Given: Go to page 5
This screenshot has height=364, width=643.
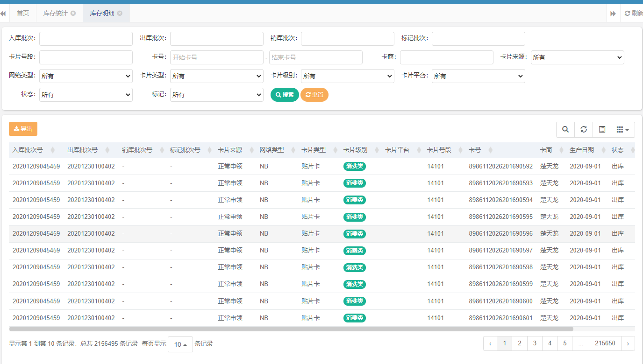Looking at the screenshot, I should 565,343.
